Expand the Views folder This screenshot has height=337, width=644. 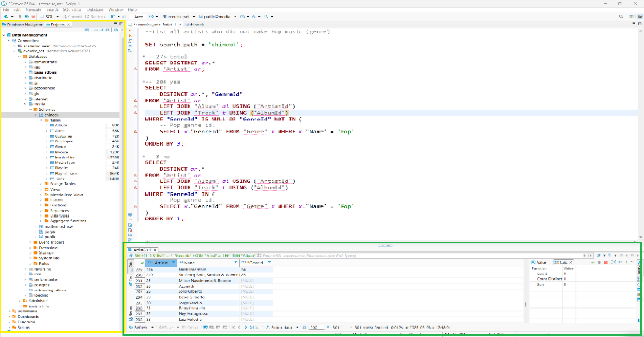click(41, 189)
